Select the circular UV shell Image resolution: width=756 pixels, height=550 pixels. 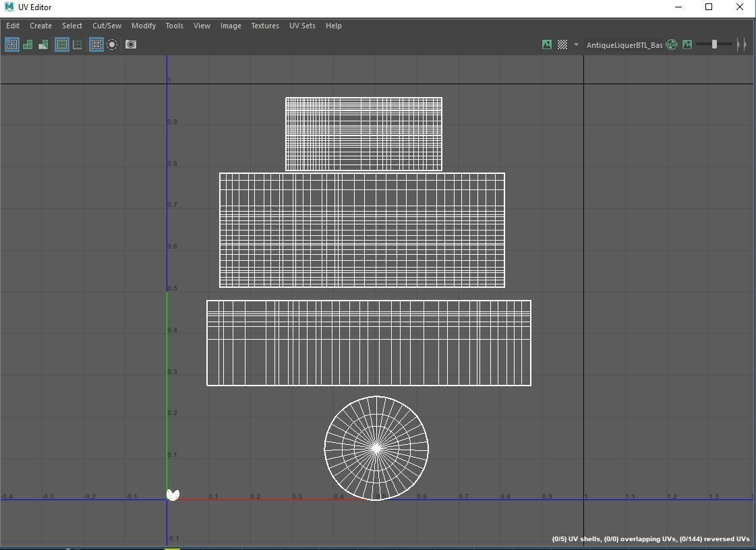pyautogui.click(x=376, y=448)
